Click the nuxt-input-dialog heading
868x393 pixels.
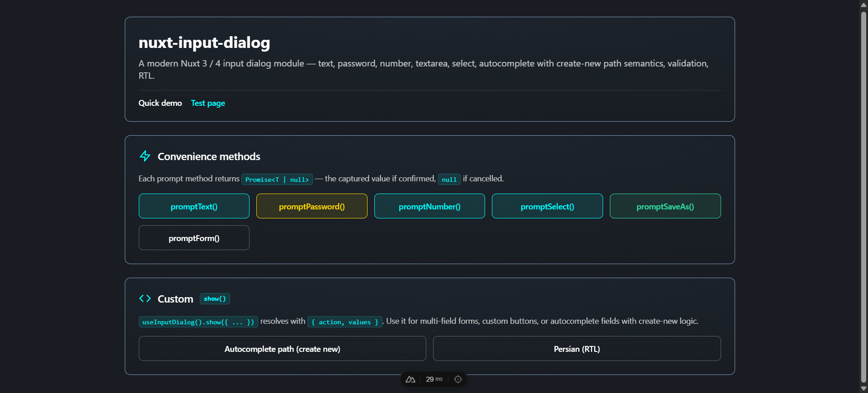(x=204, y=43)
